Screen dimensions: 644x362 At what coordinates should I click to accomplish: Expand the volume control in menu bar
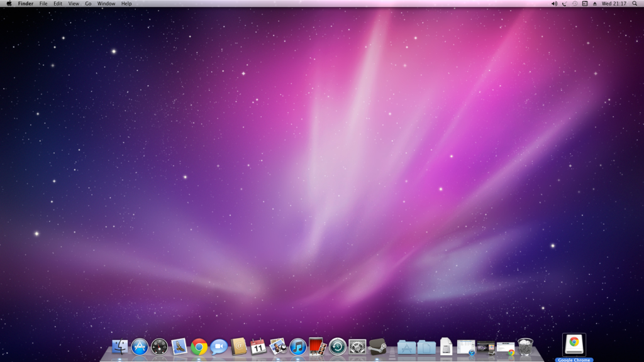click(554, 4)
